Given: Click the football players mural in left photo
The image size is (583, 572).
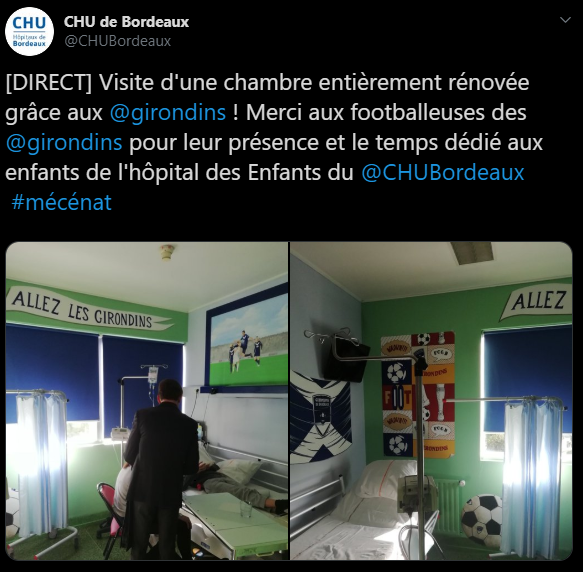Looking at the screenshot, I should (247, 340).
